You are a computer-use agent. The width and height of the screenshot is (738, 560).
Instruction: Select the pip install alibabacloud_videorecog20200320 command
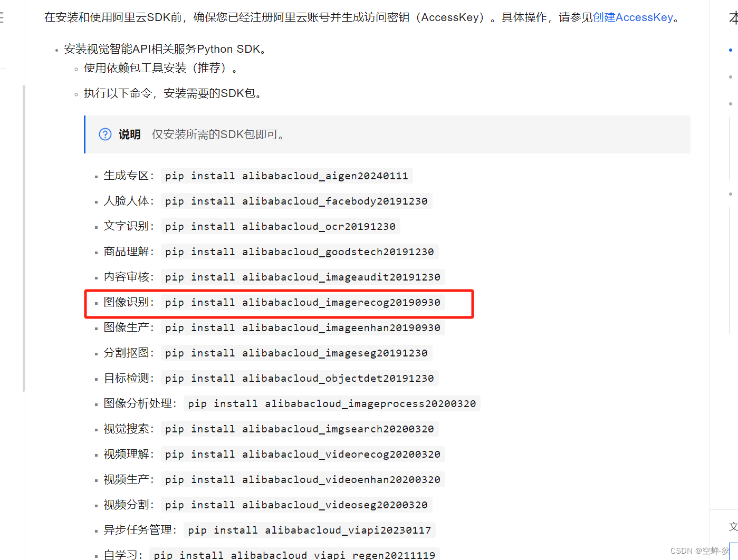click(x=303, y=454)
